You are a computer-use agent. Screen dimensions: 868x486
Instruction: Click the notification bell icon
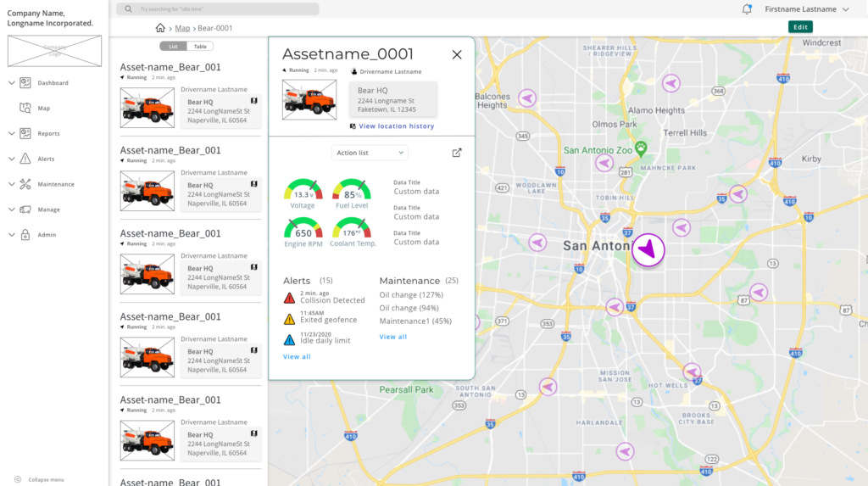tap(747, 9)
